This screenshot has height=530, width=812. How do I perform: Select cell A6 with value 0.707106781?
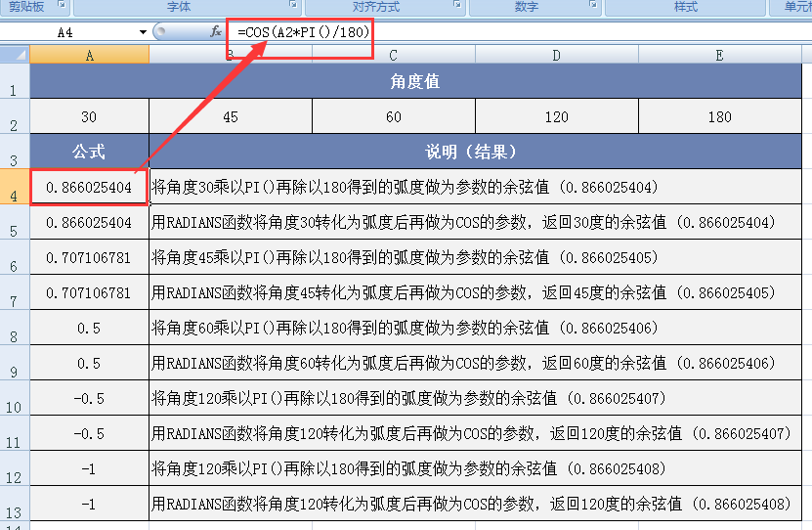[x=90, y=257]
